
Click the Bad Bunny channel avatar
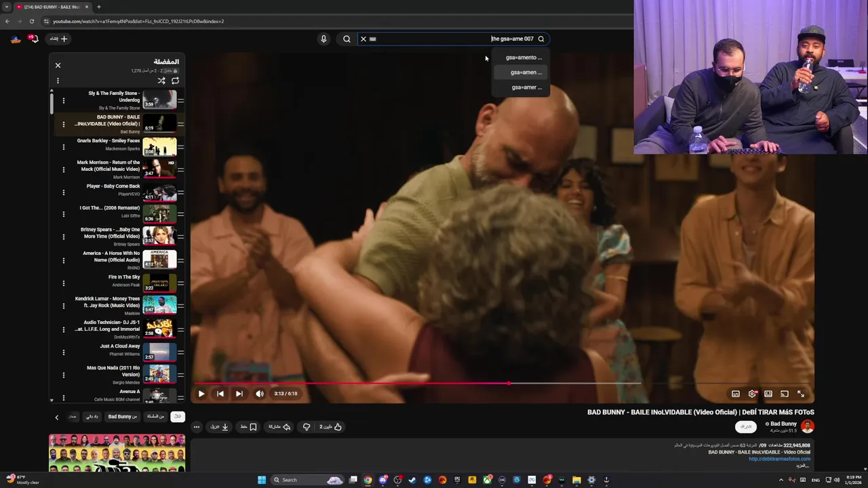(807, 426)
